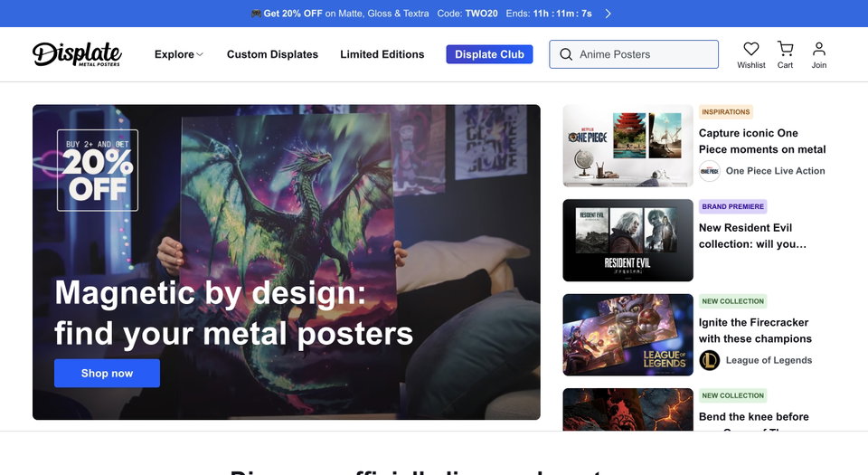Open Custom Displates page

tap(272, 54)
